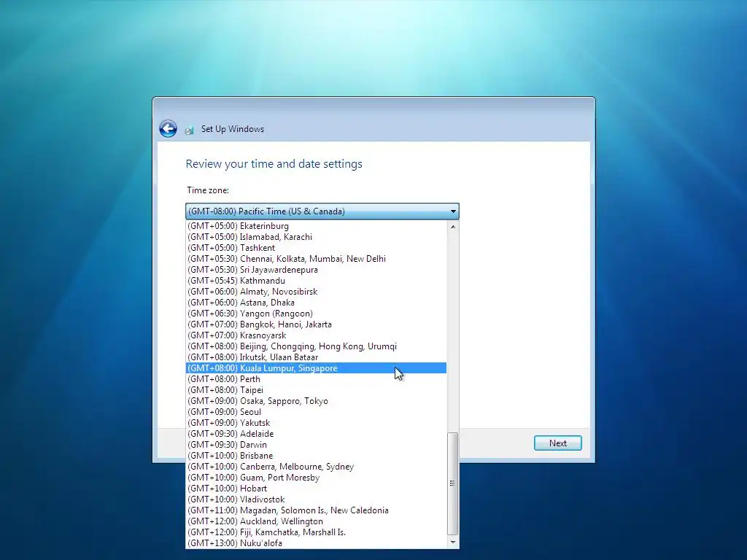The image size is (747, 560).
Task: Select highlighted Kuala Lumpur, Singapore entry
Action: 316,368
